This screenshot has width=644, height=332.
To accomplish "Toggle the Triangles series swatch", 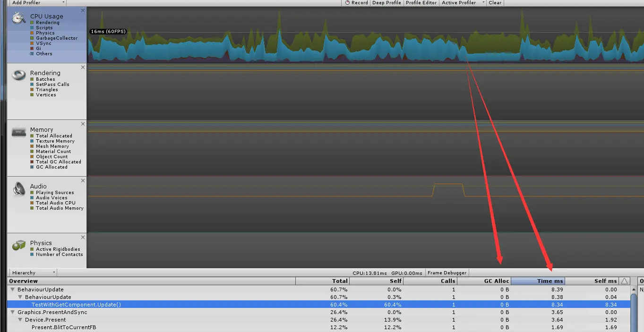I will tap(32, 90).
